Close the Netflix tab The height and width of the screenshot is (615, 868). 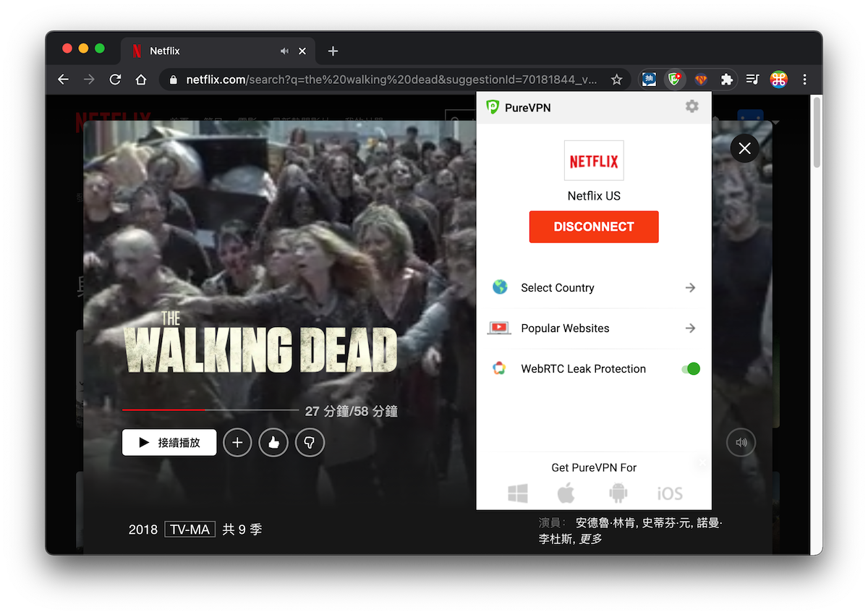click(x=302, y=51)
